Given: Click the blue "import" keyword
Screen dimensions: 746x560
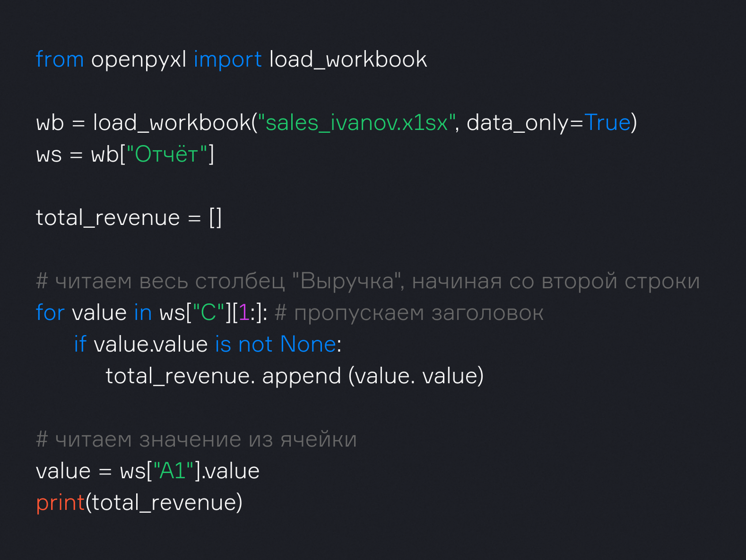Looking at the screenshot, I should coord(227,60).
